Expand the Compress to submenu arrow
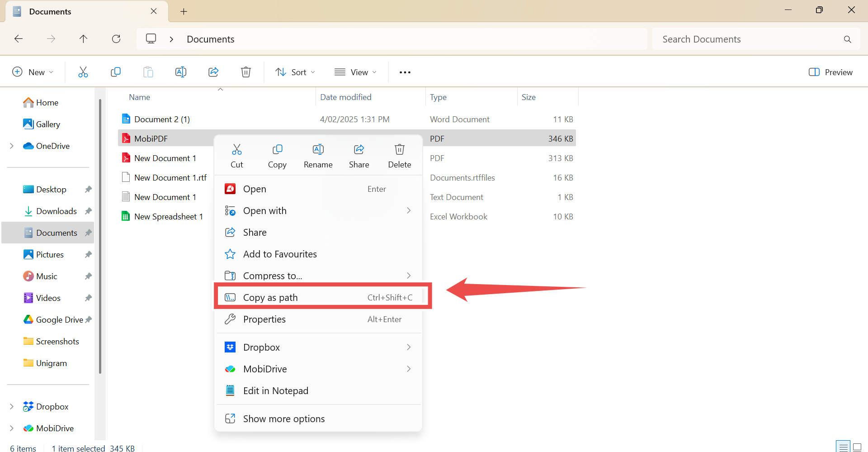The height and width of the screenshot is (452, 868). pyautogui.click(x=409, y=276)
